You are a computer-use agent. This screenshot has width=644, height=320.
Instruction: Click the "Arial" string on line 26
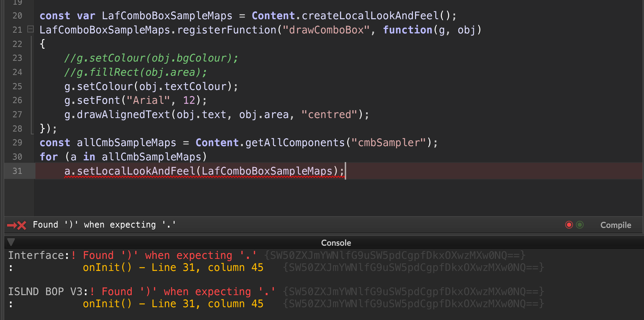[148, 100]
